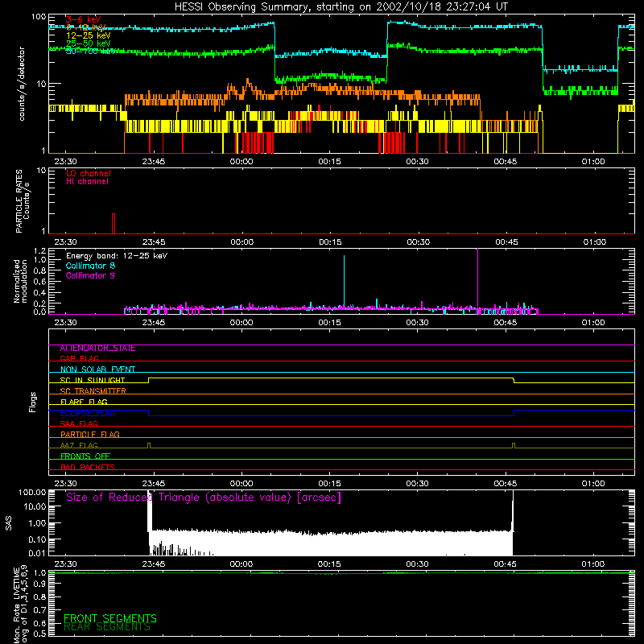This screenshot has height=644, width=644.
Task: Click the 00:30 tick label under particle rates plot
Action: pos(418,242)
